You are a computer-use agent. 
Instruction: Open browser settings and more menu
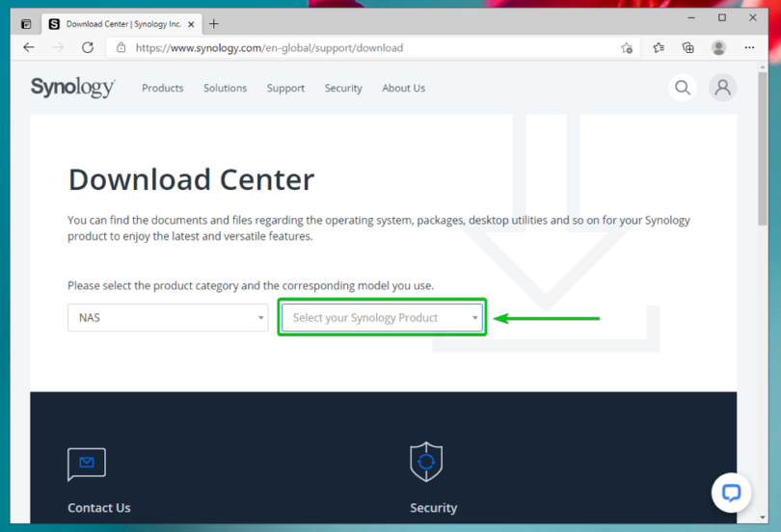point(749,48)
